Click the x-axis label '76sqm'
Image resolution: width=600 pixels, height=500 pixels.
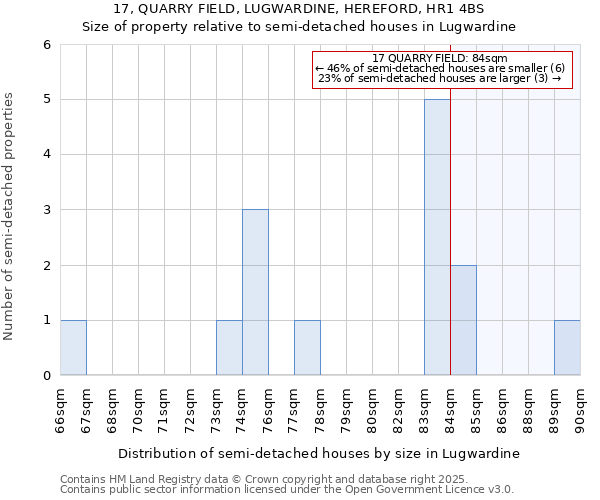click(268, 411)
